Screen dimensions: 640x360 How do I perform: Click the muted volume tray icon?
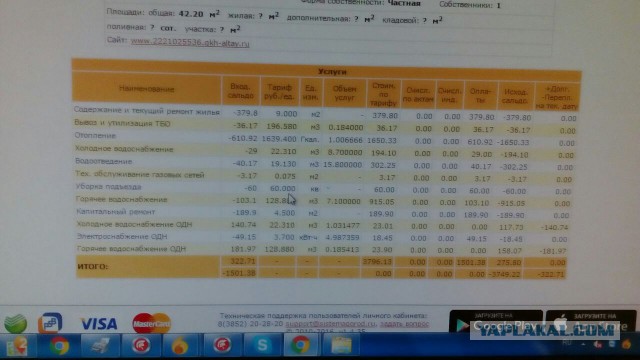coord(598,345)
